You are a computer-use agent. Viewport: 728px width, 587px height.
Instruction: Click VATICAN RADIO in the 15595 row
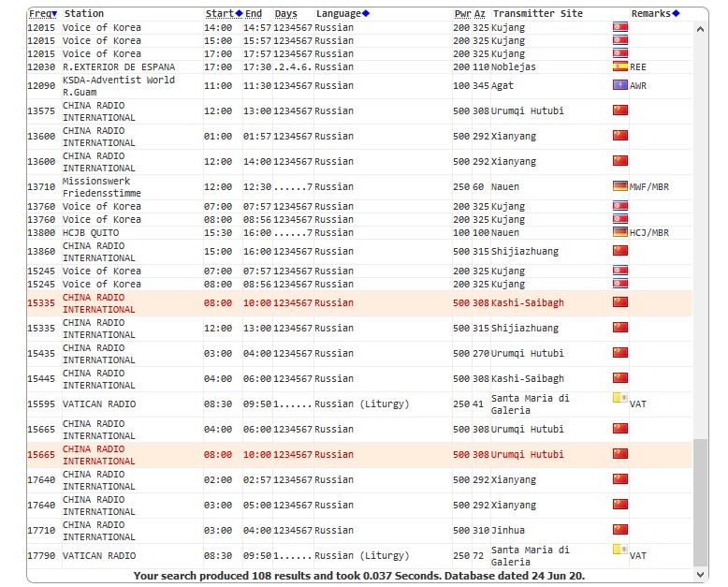pyautogui.click(x=99, y=404)
